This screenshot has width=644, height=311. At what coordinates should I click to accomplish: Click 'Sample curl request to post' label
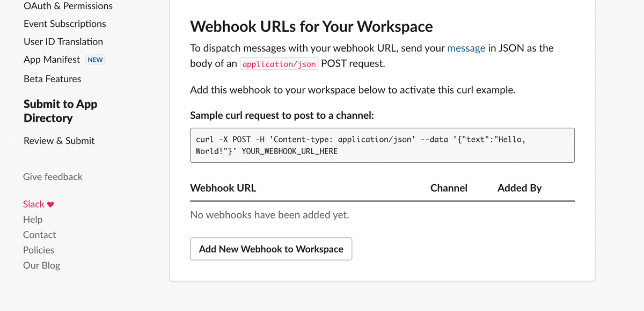282,115
